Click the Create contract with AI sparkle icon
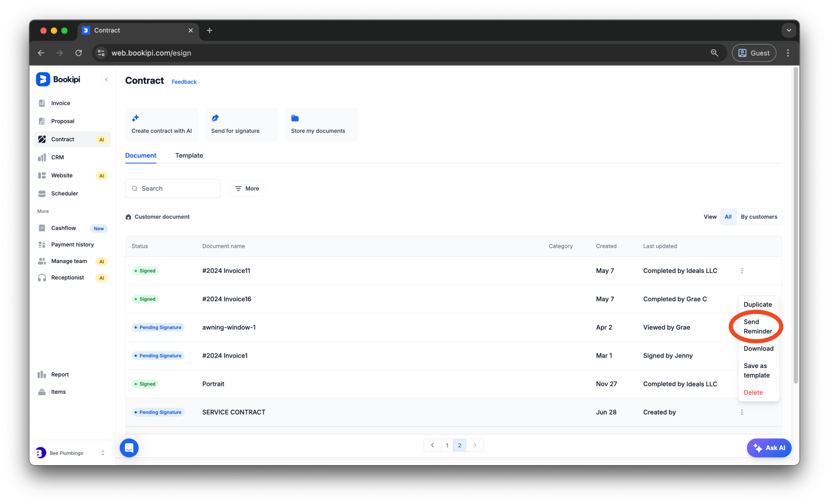The image size is (829, 504). pos(135,118)
